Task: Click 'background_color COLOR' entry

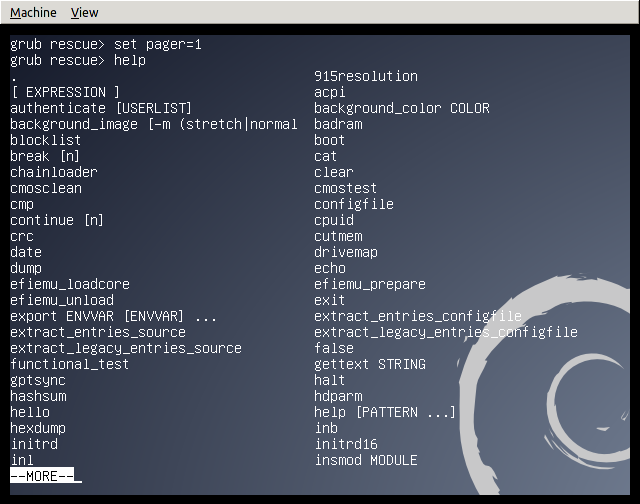Action: [x=402, y=108]
